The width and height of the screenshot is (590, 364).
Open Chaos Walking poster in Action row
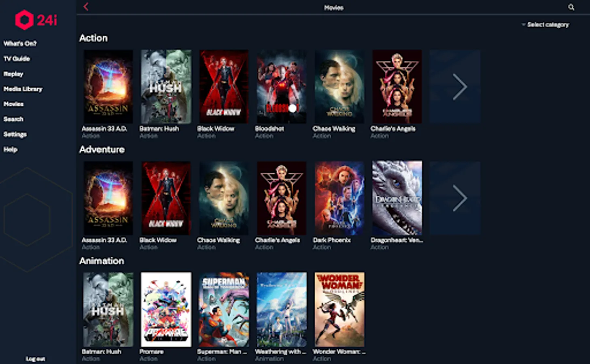click(340, 87)
